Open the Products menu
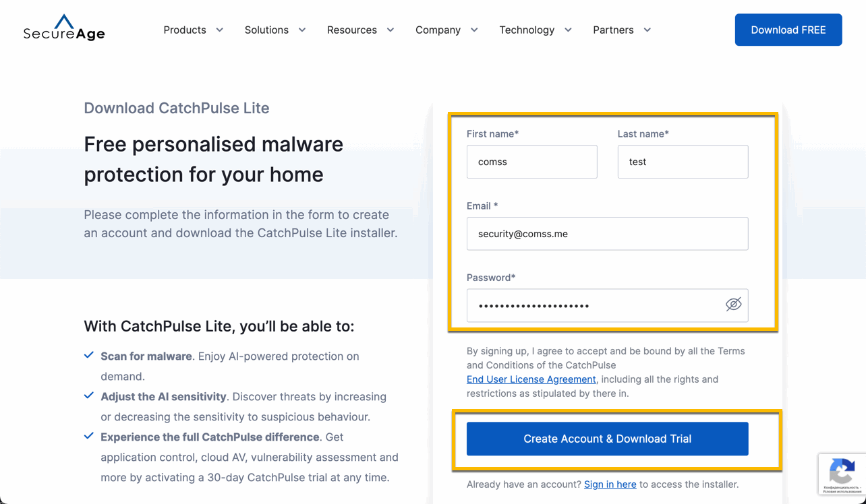The width and height of the screenshot is (866, 504). [x=185, y=30]
